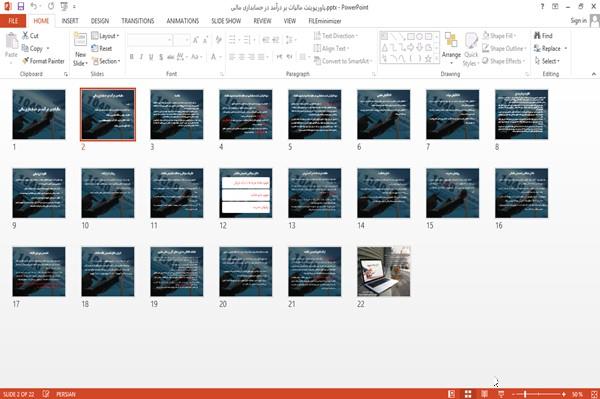Click the Align Left paragraph icon
The height and width of the screenshot is (399, 600).
232,57
